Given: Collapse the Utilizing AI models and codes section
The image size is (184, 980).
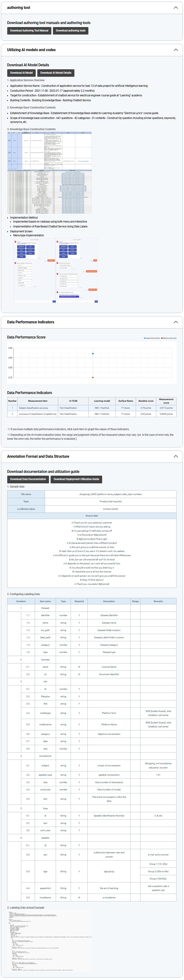Looking at the screenshot, I should tap(175, 50).
